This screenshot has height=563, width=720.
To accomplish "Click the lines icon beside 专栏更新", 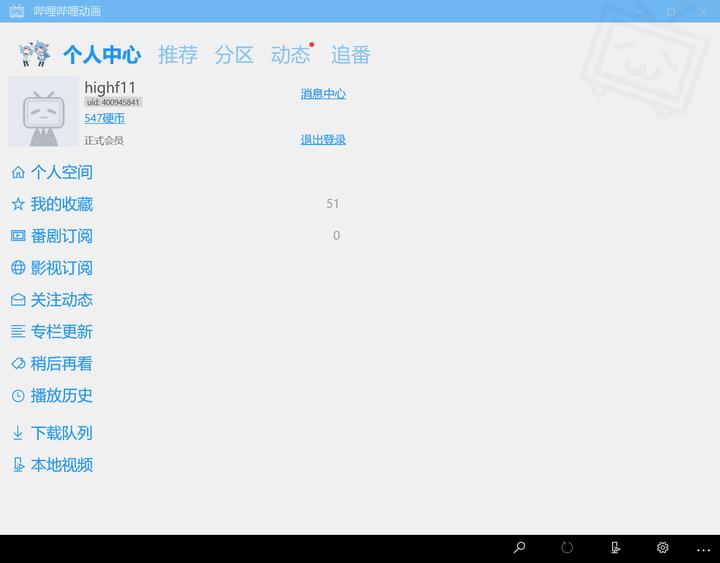I will coord(18,332).
